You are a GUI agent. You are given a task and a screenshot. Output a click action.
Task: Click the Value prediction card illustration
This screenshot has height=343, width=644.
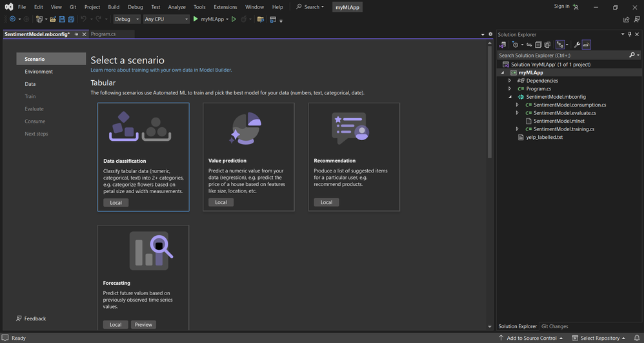tap(245, 129)
